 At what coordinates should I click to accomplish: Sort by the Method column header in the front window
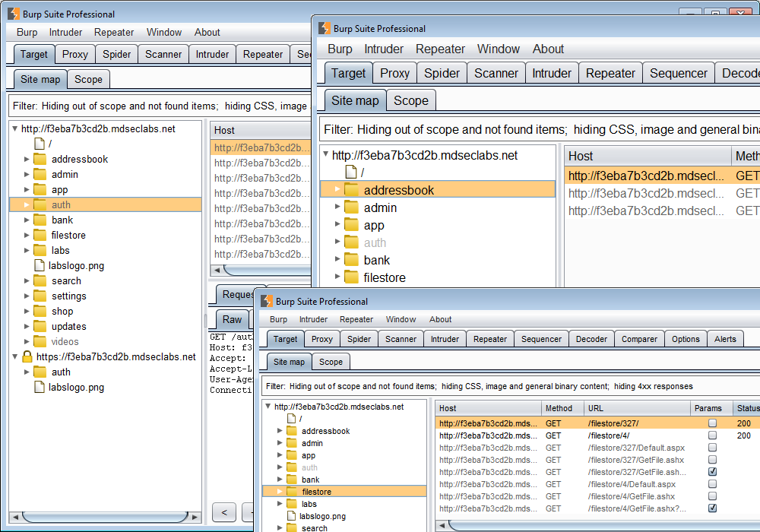562,408
